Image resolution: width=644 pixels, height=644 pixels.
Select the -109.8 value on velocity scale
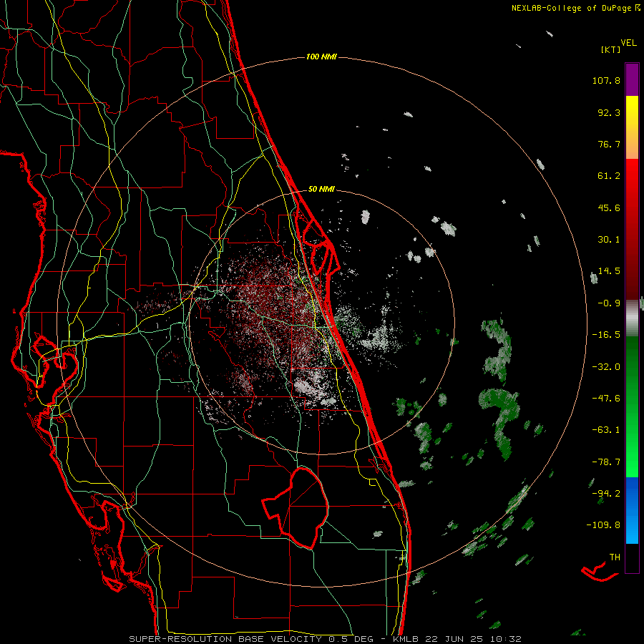(x=603, y=525)
